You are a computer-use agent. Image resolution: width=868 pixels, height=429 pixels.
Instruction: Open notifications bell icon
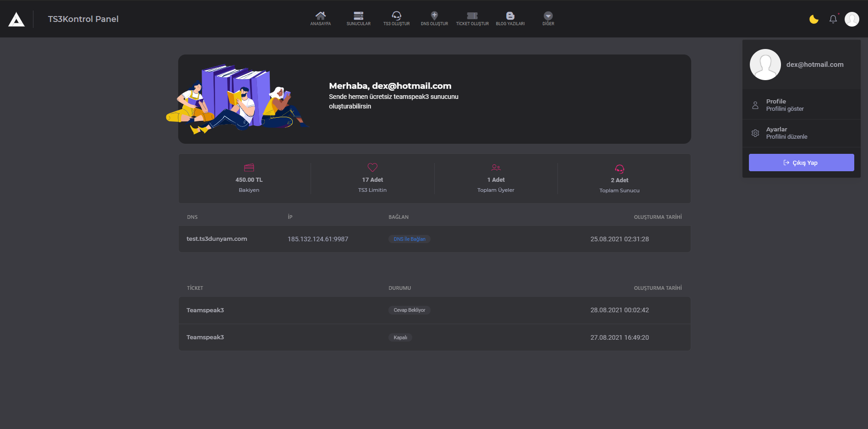tap(833, 19)
